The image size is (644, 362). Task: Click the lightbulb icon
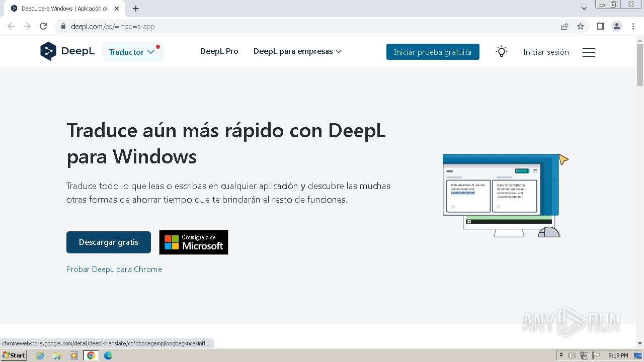tap(502, 52)
